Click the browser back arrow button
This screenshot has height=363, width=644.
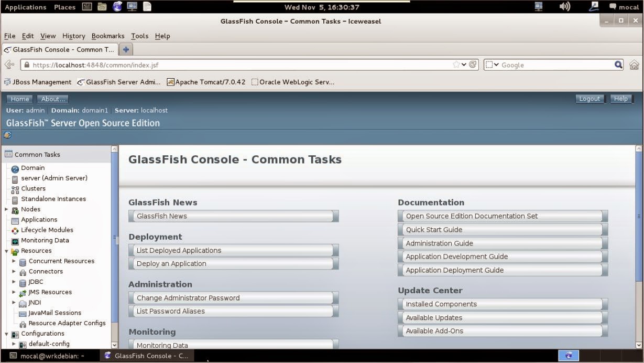[9, 65]
